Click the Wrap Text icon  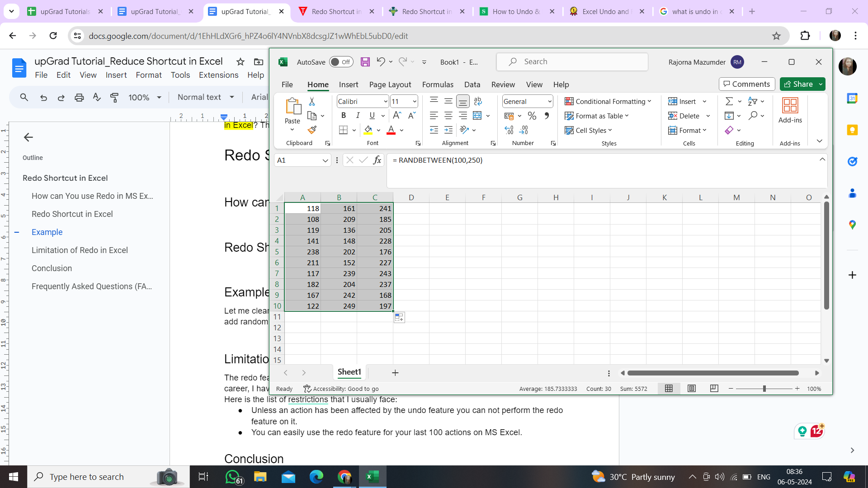click(x=478, y=101)
